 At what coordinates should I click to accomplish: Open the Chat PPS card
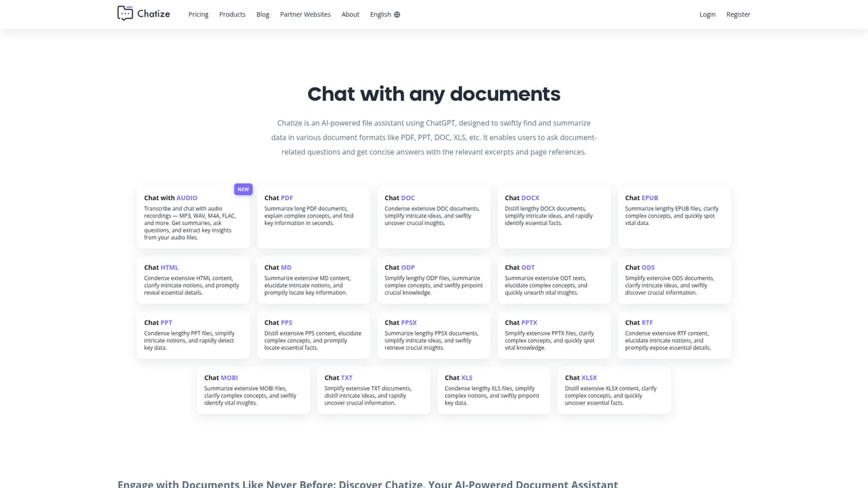[x=313, y=335]
